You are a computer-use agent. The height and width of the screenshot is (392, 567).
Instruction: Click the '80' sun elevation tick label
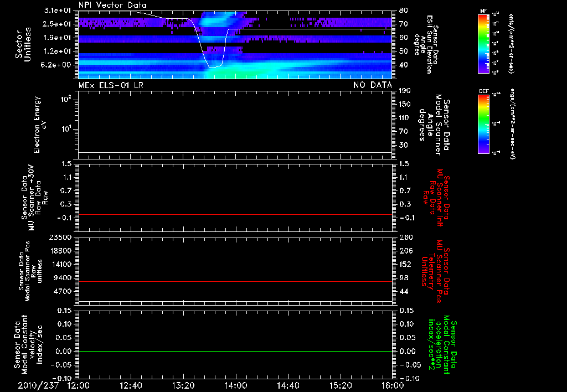[403, 10]
